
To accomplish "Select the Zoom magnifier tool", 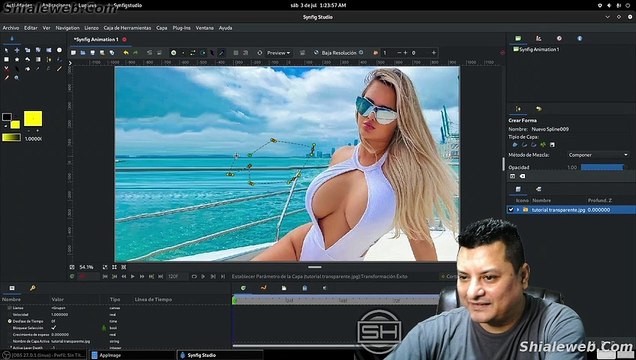I will (17, 78).
